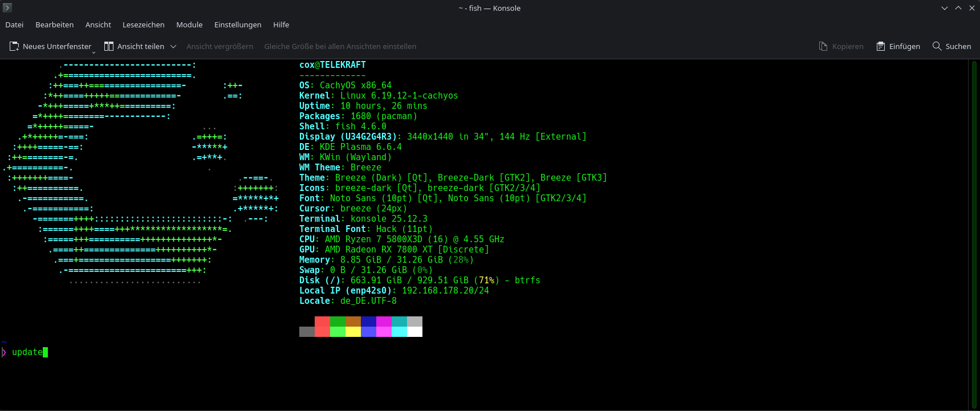Click the Ansicht teilen split-view icon
This screenshot has height=411, width=980.
click(109, 46)
